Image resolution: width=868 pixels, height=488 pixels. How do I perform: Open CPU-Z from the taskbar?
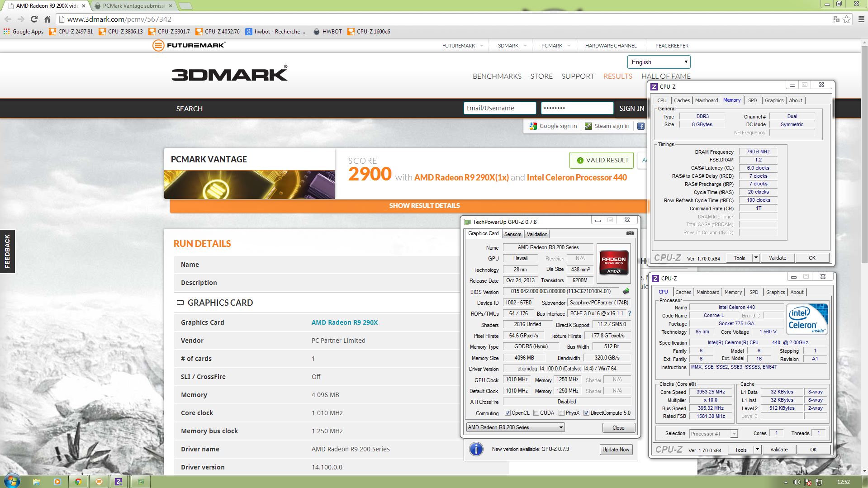[x=119, y=482]
